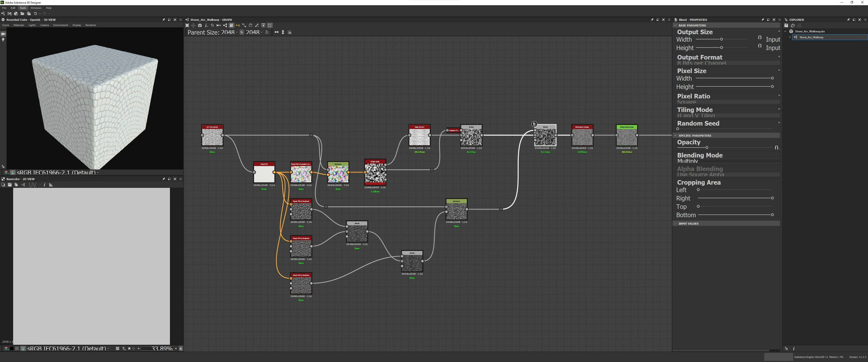Click the snap nodes magnet icon
The height and width of the screenshot is (362, 868).
click(289, 32)
